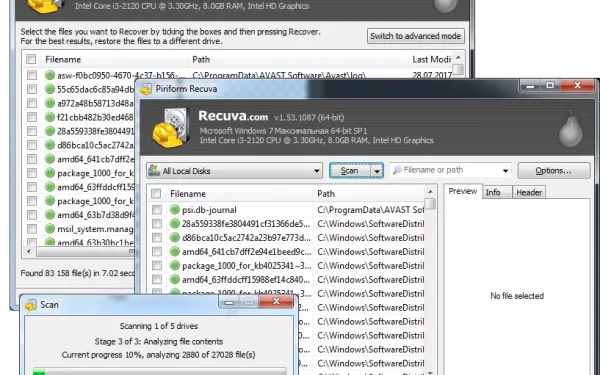Click green dot of package_1000_for_kb4025341 in front window
This screenshot has width=600, height=375.
175,266
